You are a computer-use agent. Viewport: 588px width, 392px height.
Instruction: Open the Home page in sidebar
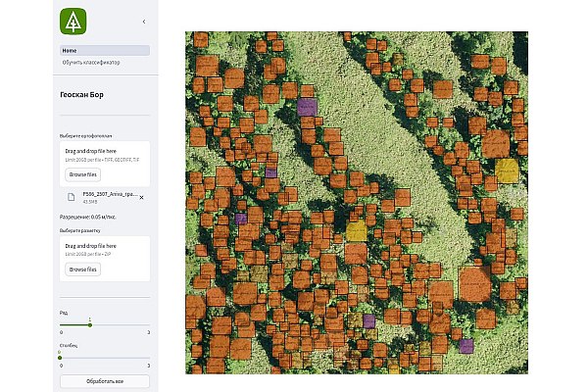point(69,50)
